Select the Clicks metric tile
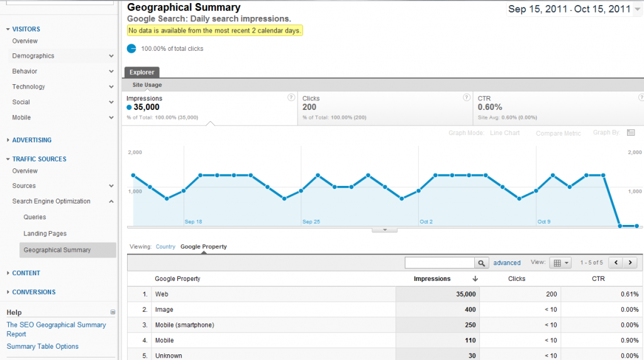Screen dimensions: 644x360 386,108
